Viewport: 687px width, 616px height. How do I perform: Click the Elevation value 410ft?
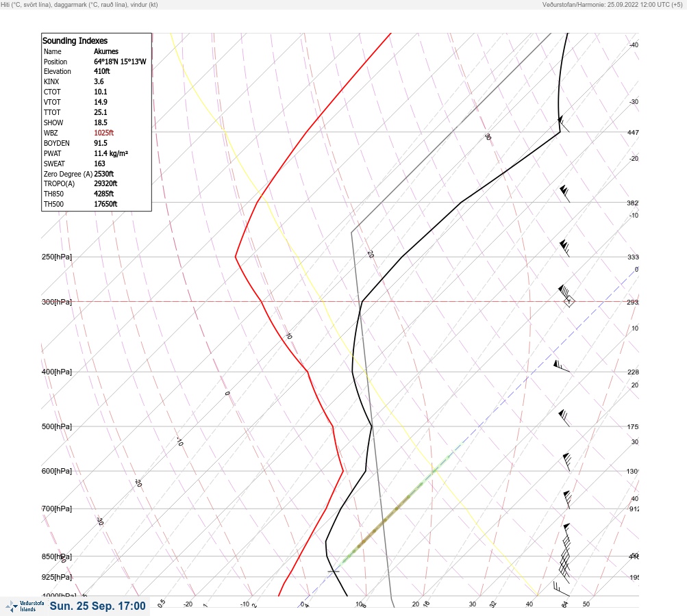[x=101, y=71]
